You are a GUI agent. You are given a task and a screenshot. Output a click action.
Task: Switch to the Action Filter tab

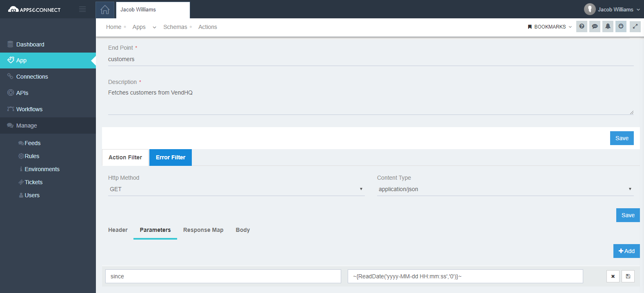125,157
